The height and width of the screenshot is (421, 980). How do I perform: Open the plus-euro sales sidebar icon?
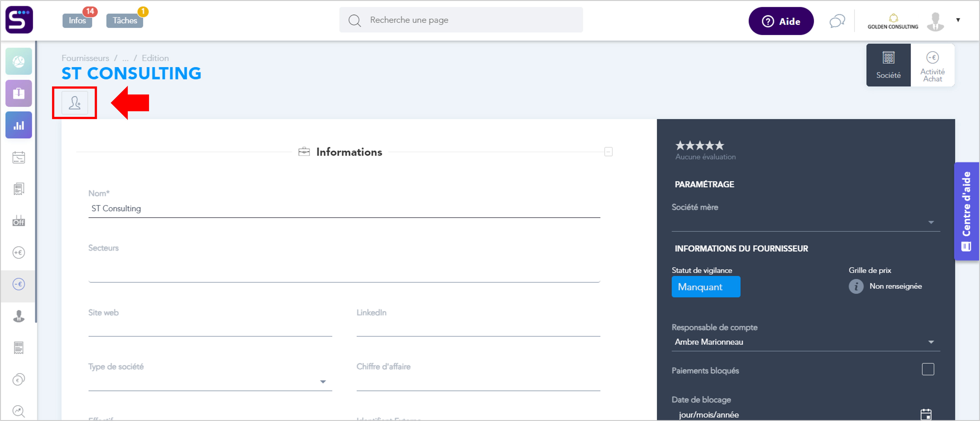point(19,253)
